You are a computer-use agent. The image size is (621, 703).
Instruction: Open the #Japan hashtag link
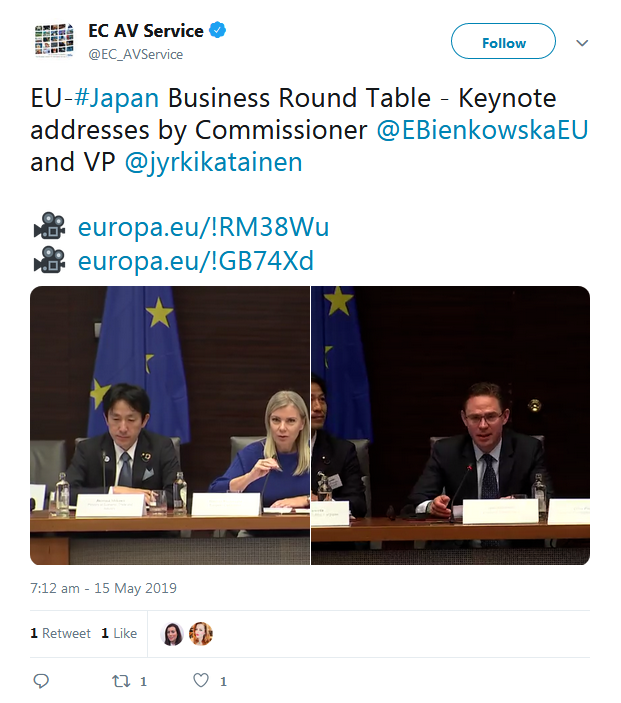point(118,100)
